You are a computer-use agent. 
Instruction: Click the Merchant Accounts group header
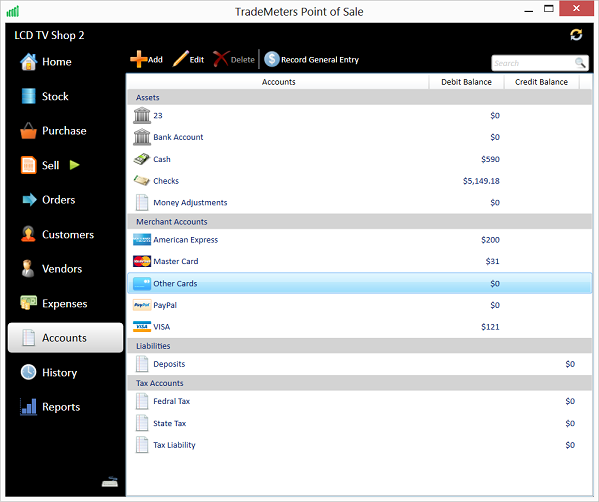tap(359, 222)
